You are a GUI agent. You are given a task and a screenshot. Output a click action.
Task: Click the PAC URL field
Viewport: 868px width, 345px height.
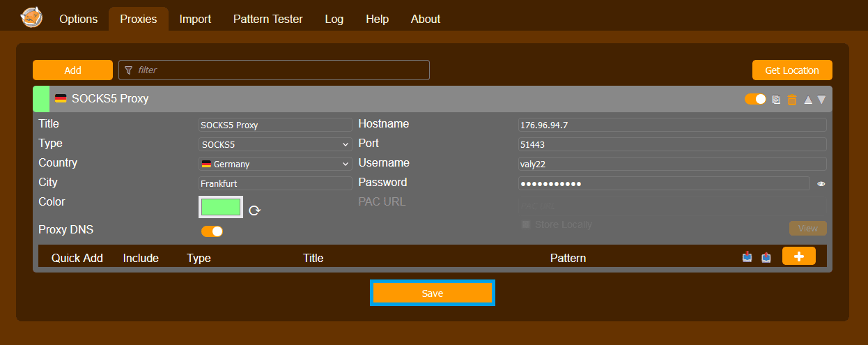pos(672,206)
